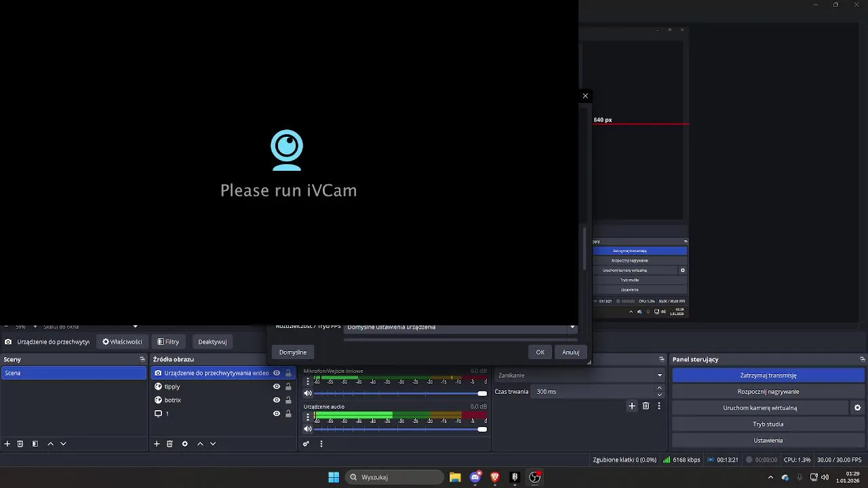Undock the scene transitions panel icon
Screen dimensions: 868x488
662,359
